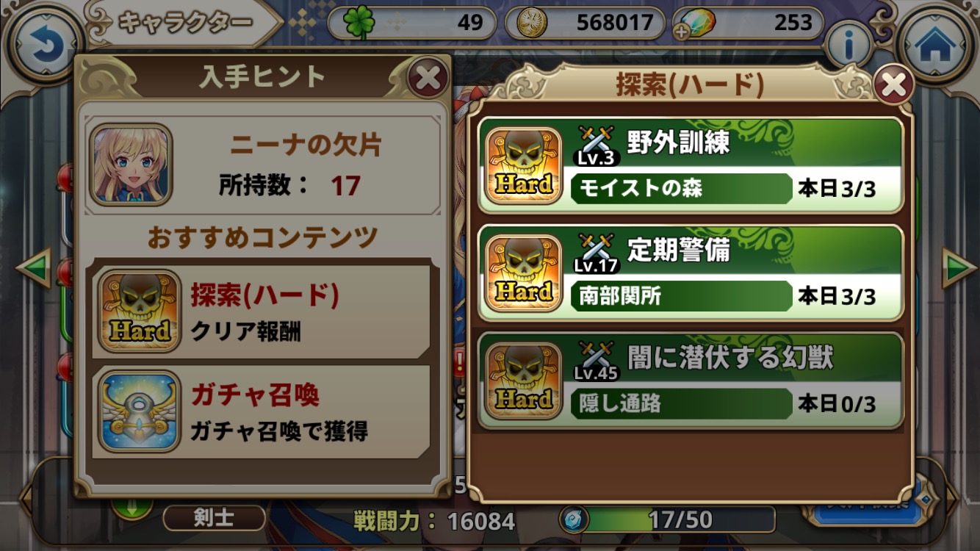Open the ガチャ召喚 recommended content entry
Image resolution: width=980 pixels, height=551 pixels.
(x=261, y=411)
